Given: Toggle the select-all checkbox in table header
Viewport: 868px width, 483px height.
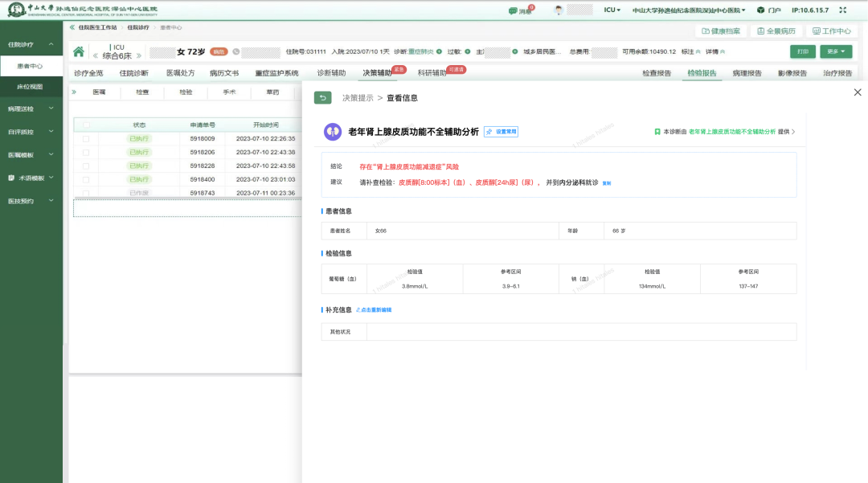Looking at the screenshot, I should coord(86,125).
